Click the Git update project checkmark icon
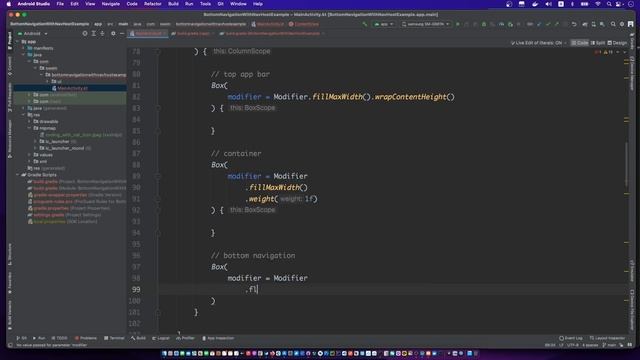 click(539, 24)
